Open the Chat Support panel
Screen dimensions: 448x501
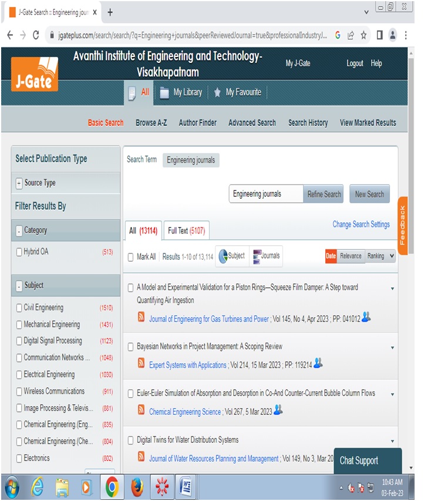click(x=368, y=461)
